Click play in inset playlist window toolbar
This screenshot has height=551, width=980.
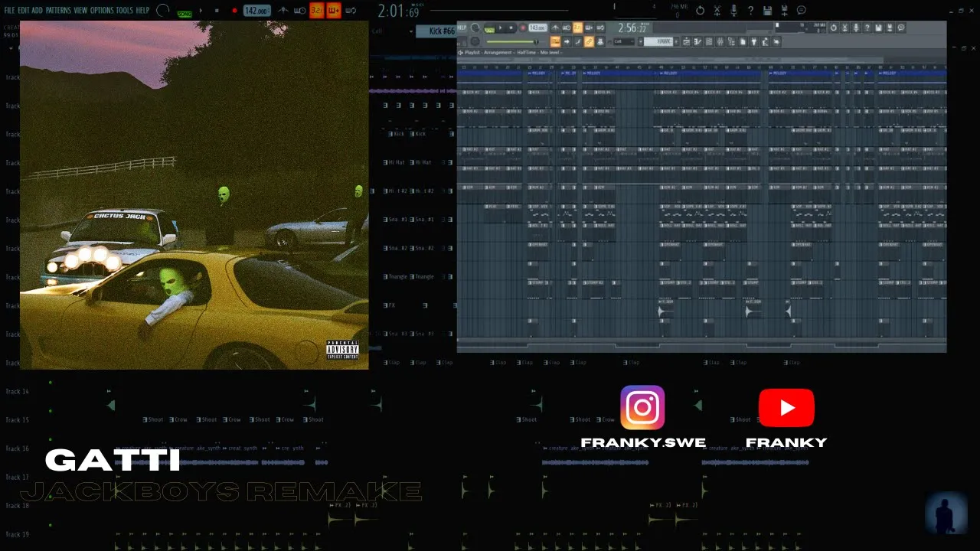(500, 28)
